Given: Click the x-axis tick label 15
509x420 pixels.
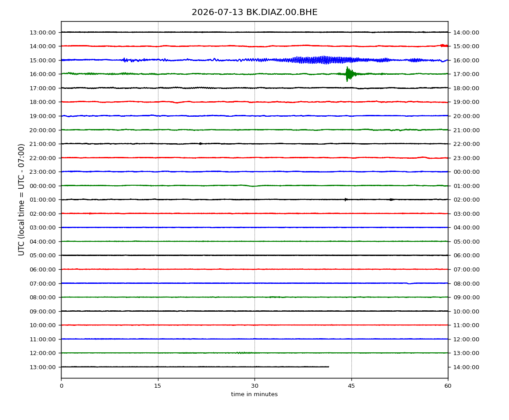Looking at the screenshot, I should [158, 386].
